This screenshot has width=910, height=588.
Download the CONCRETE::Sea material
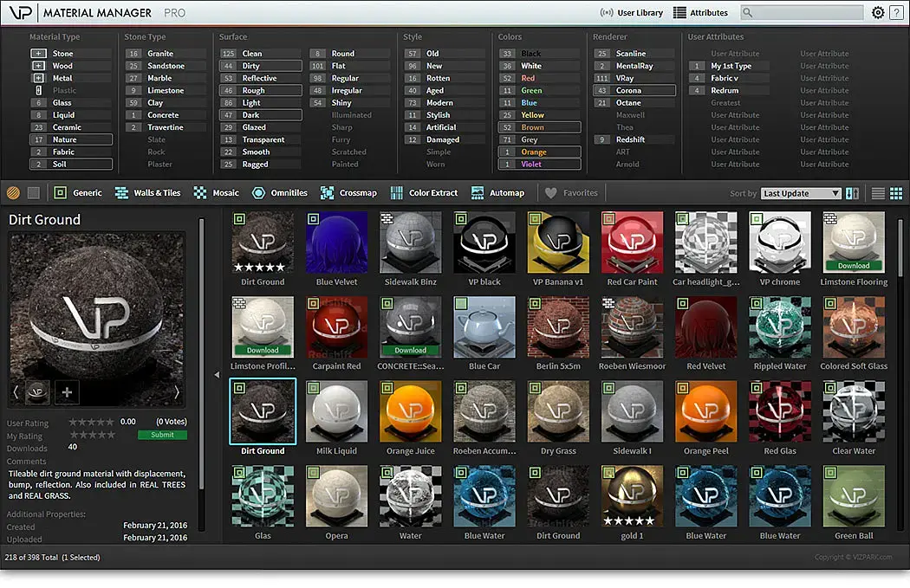(410, 350)
